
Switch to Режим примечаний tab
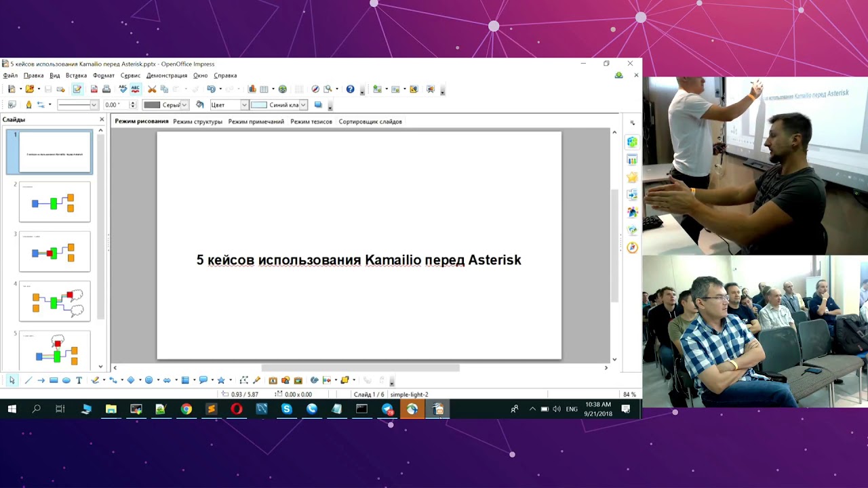[x=256, y=121]
